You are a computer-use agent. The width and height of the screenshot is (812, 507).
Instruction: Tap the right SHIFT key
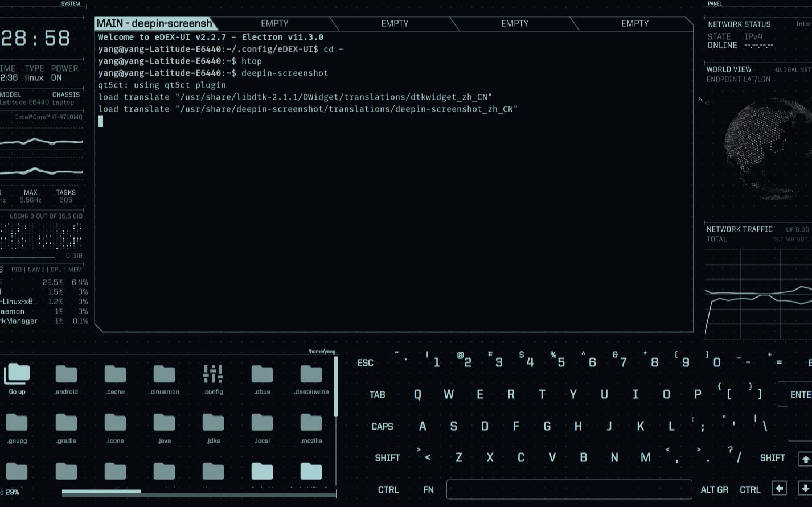pyautogui.click(x=772, y=457)
